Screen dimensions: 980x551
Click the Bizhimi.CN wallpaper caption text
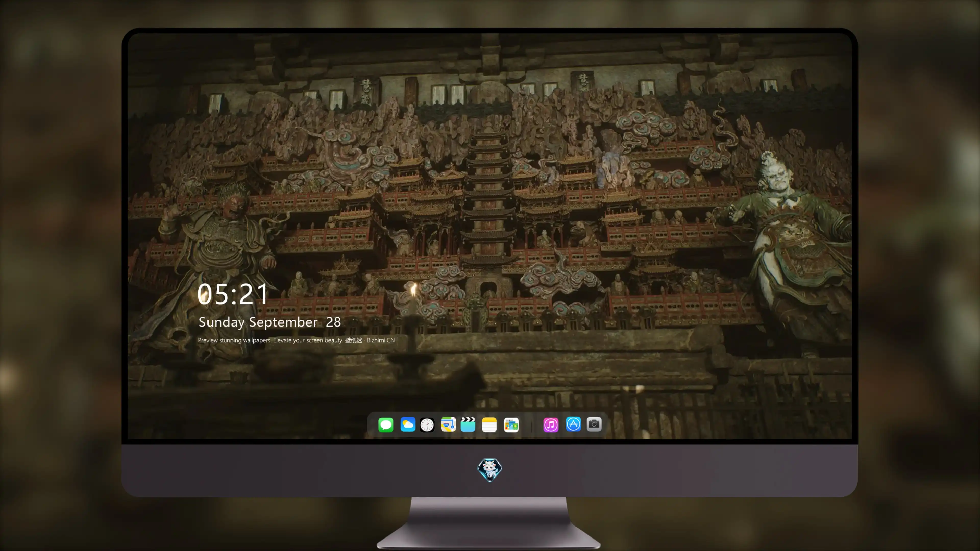296,340
